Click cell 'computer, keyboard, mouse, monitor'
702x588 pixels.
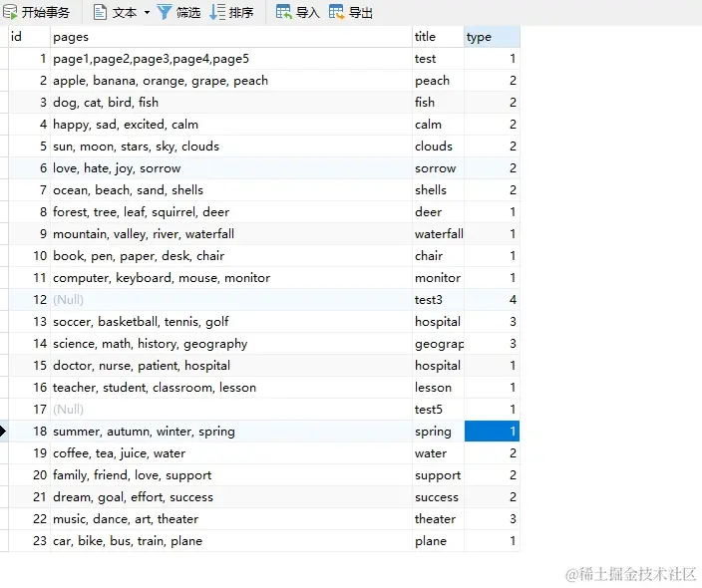[231, 278]
